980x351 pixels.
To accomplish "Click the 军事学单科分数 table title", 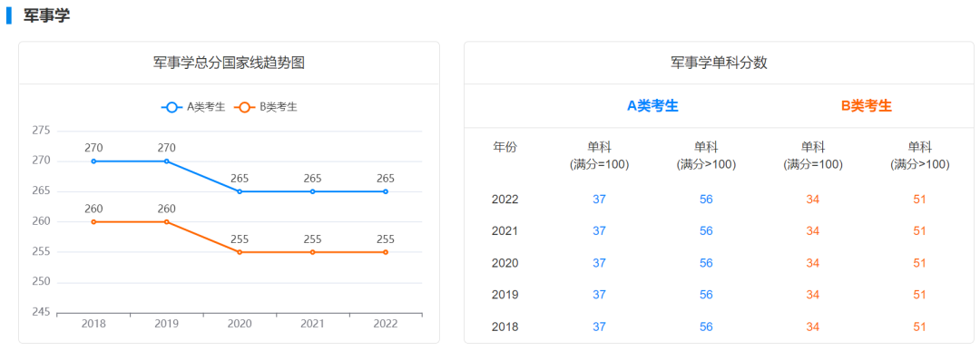I will click(719, 63).
